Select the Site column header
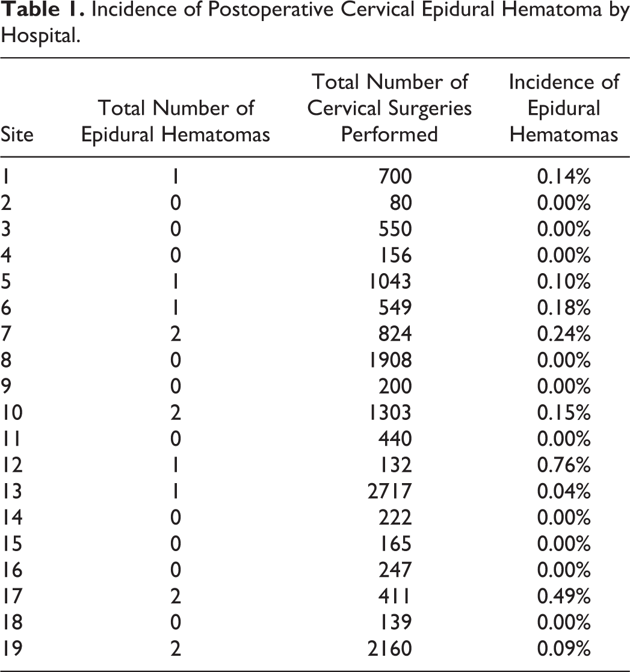This screenshot has width=630, height=672. click(x=17, y=135)
